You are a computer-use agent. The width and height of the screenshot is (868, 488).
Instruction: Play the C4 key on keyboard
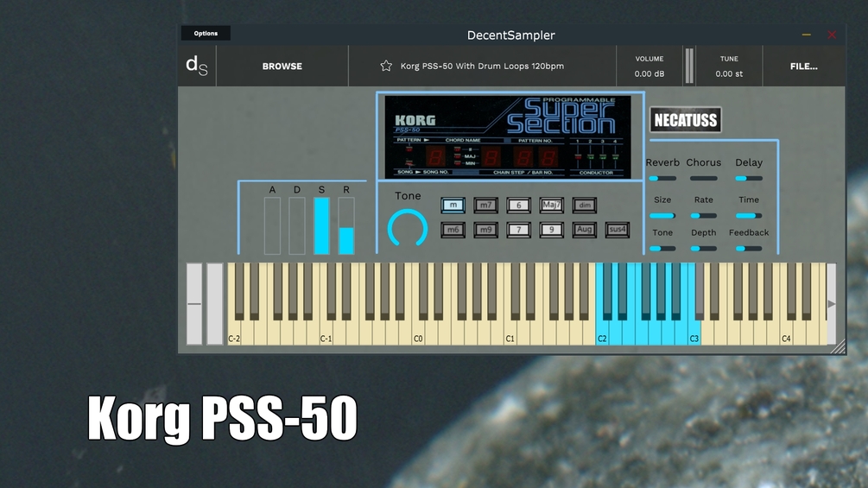[x=786, y=332]
